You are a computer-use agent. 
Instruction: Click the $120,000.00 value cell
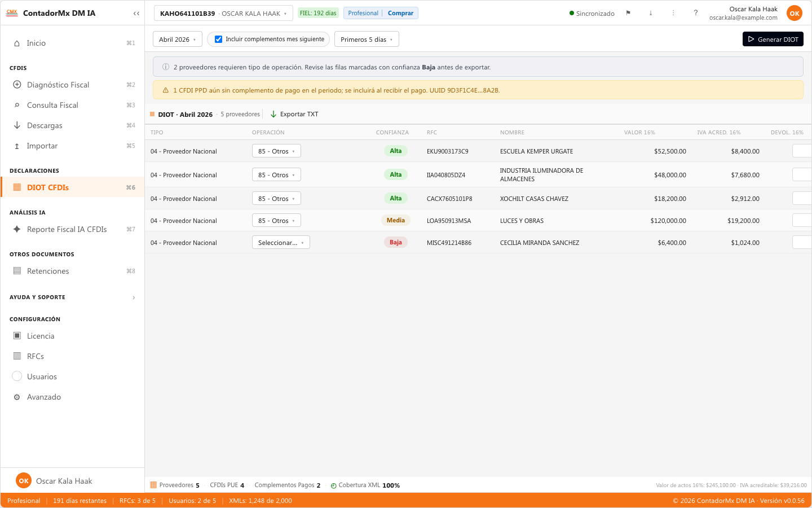coord(668,221)
